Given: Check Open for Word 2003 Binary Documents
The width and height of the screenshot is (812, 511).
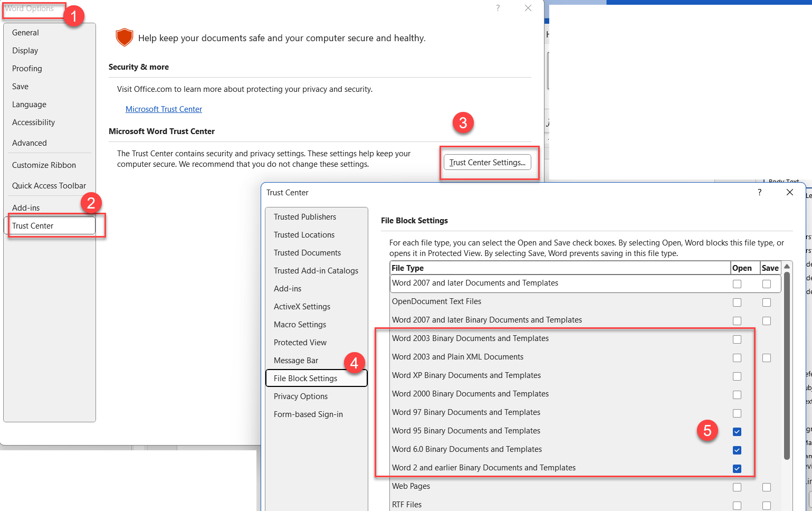Looking at the screenshot, I should (737, 339).
